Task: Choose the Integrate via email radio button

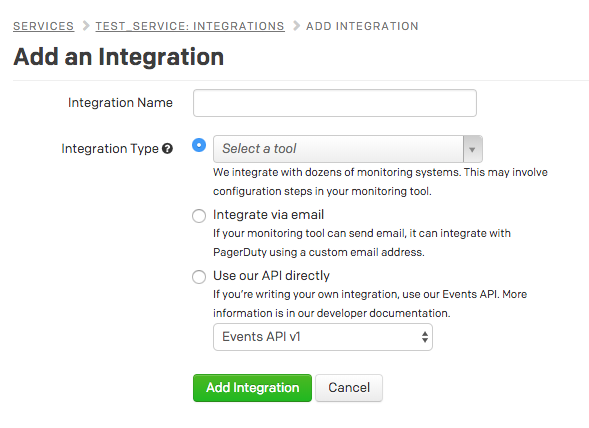Action: point(199,216)
